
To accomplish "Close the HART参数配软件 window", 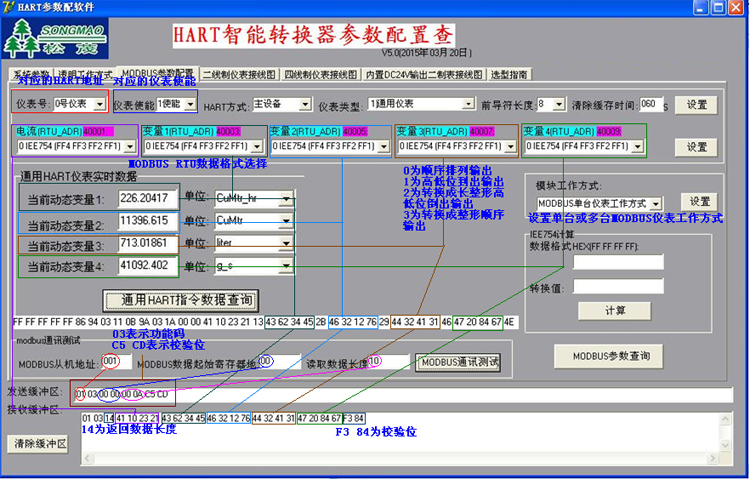I will pyautogui.click(x=736, y=7).
